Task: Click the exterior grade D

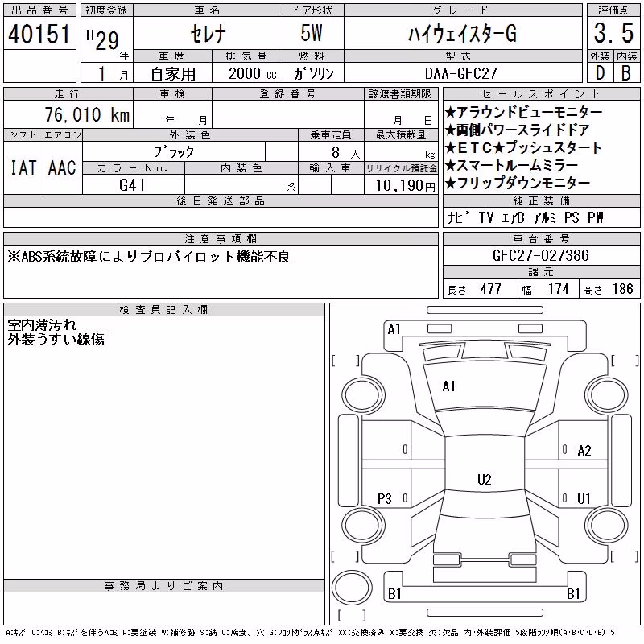Action: click(600, 73)
